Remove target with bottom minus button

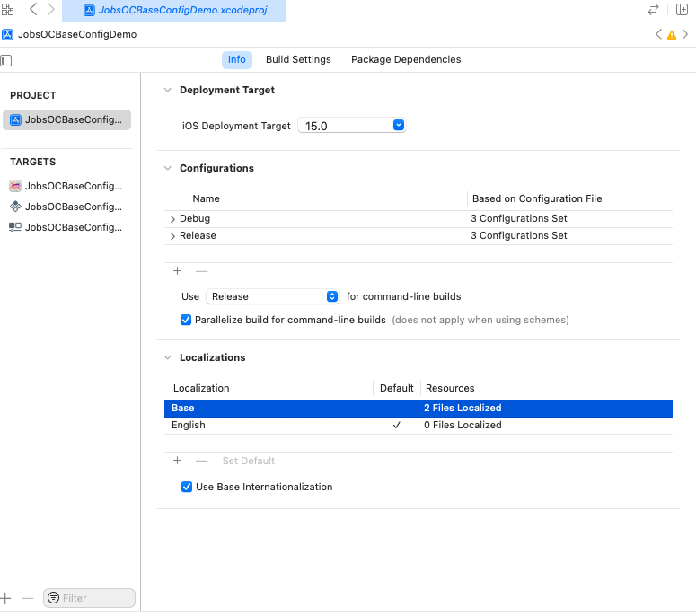28,598
